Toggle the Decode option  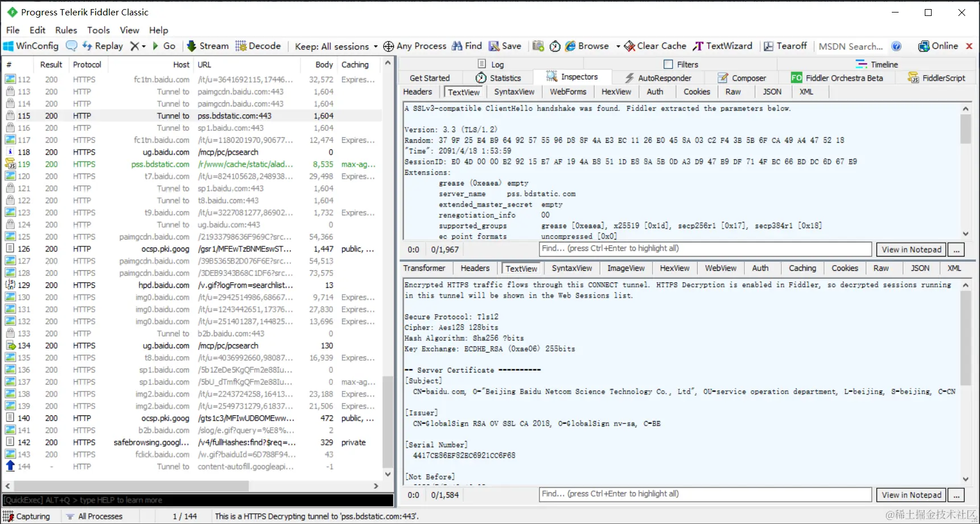click(258, 46)
